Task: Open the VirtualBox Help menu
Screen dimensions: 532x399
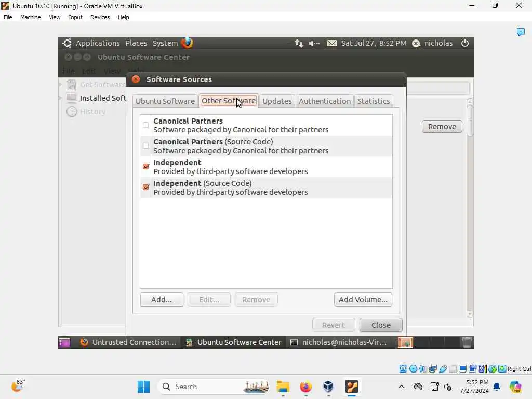Action: [124, 17]
